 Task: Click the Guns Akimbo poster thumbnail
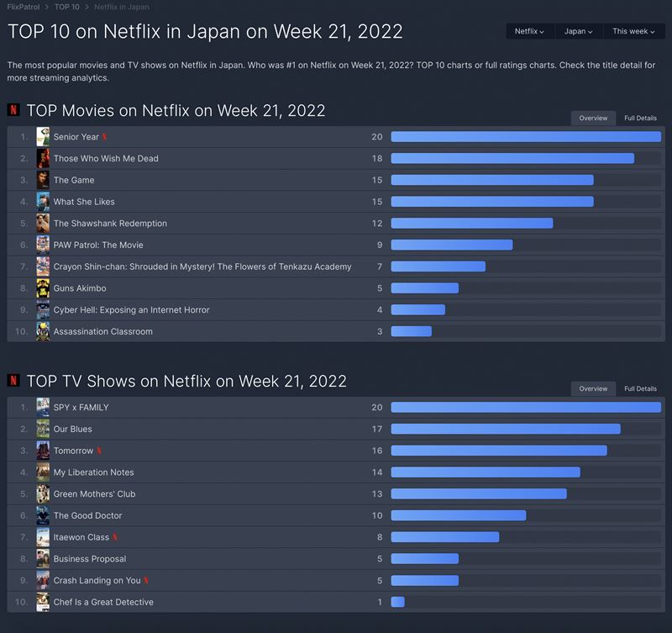(x=43, y=288)
